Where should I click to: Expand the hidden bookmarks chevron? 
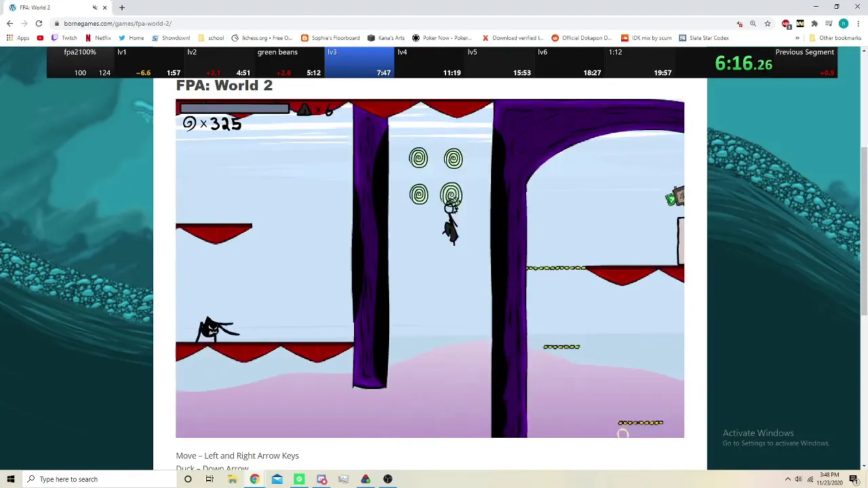(x=797, y=38)
